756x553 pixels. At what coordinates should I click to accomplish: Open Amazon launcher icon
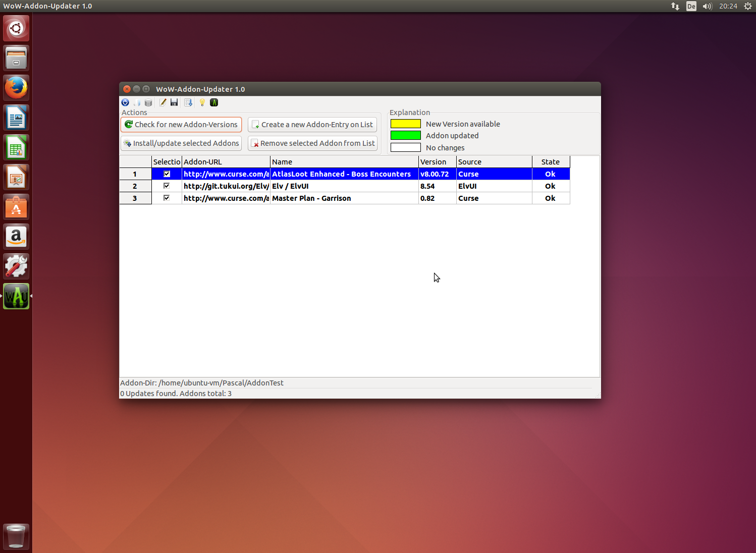16,237
